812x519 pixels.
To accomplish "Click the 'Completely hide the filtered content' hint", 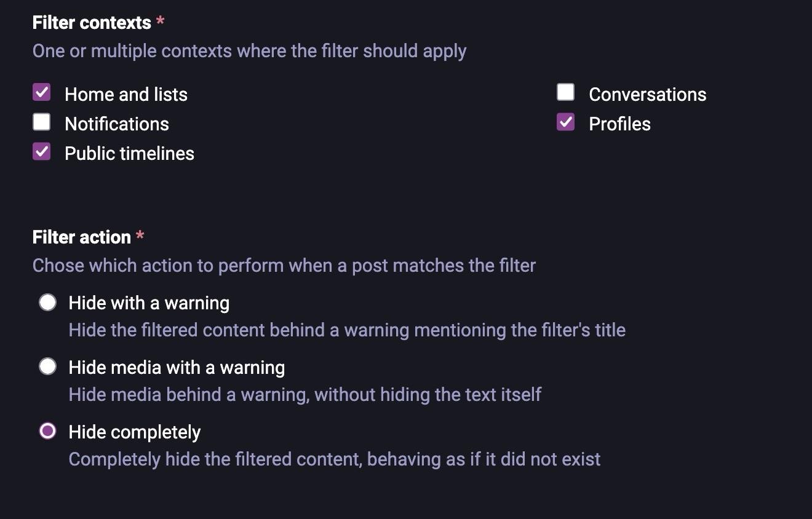I will click(x=335, y=459).
